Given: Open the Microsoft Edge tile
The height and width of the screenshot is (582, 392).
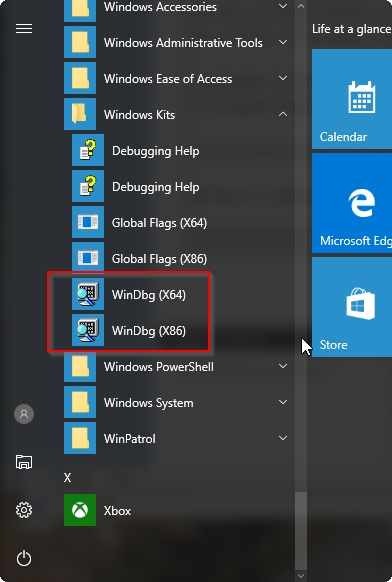Looking at the screenshot, I should click(352, 203).
